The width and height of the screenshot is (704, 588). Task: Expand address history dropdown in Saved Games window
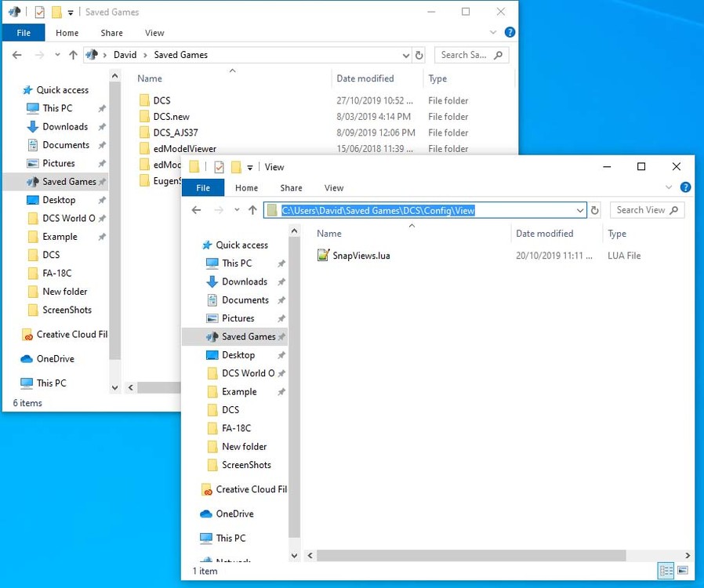(x=406, y=55)
